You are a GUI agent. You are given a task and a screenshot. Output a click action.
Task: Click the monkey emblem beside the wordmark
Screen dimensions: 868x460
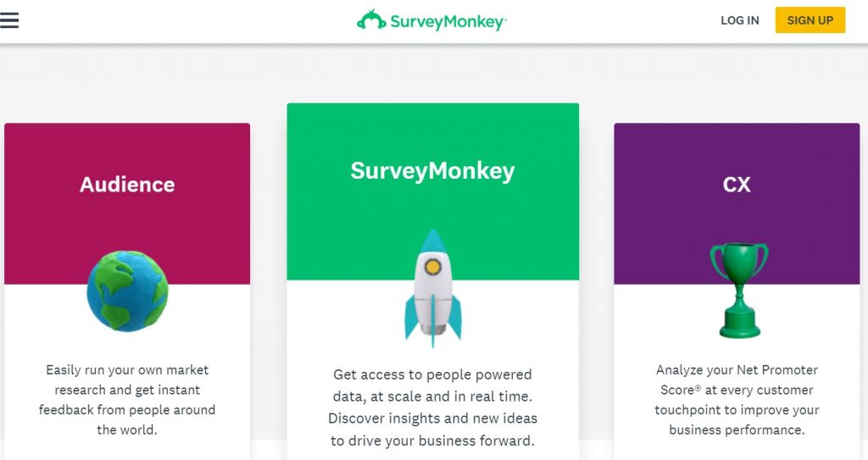pos(371,19)
